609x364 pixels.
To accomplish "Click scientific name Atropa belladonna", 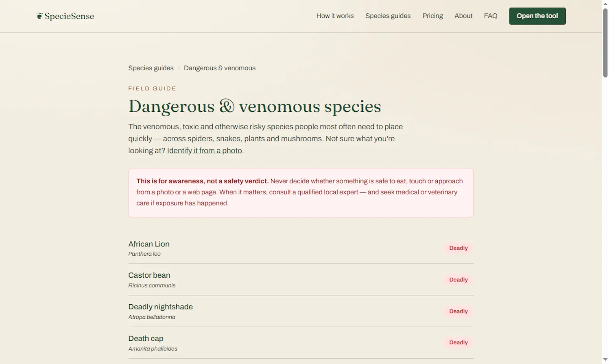I will tap(152, 317).
